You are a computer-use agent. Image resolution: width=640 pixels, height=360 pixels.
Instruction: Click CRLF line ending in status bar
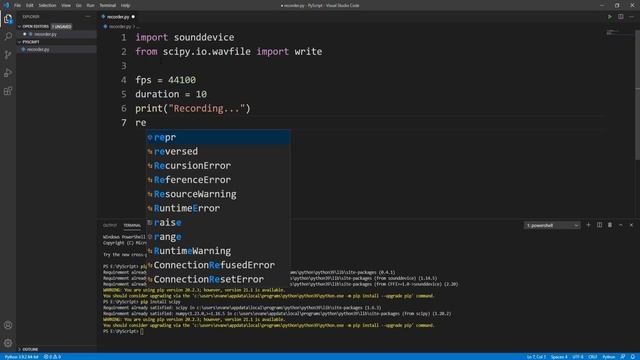[x=593, y=357]
